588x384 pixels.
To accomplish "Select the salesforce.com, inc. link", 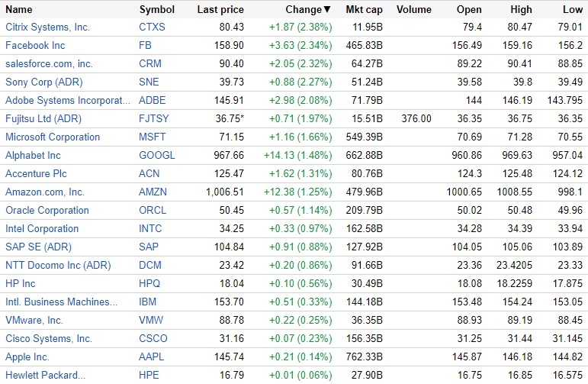I will [x=49, y=64].
